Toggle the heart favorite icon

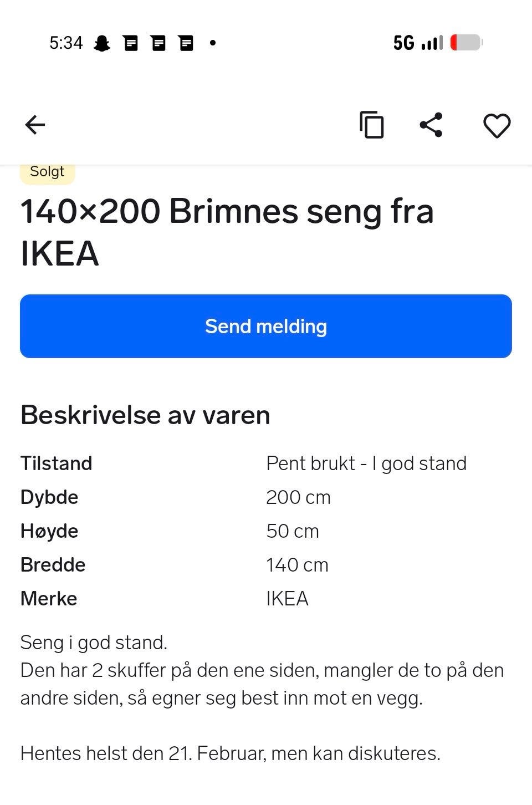pos(497,125)
